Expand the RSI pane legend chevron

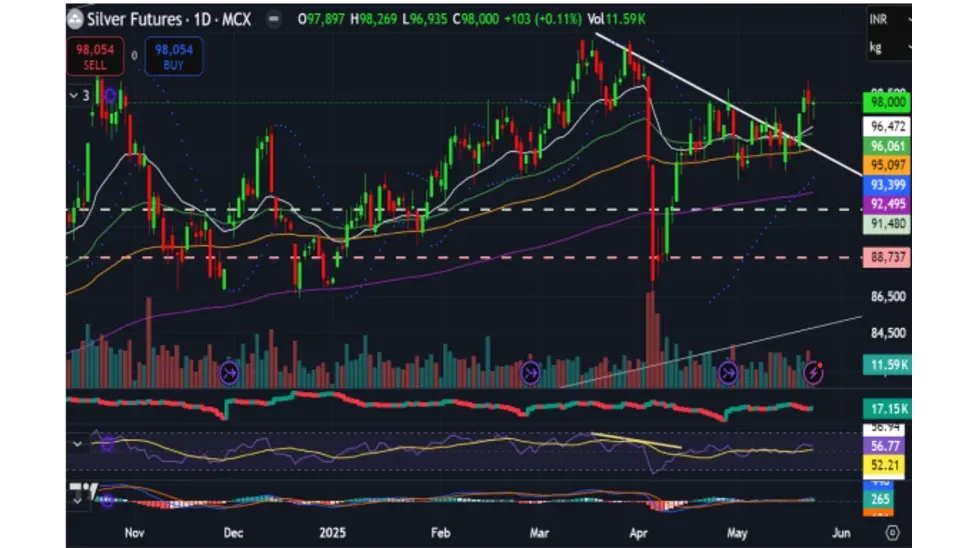pos(78,444)
